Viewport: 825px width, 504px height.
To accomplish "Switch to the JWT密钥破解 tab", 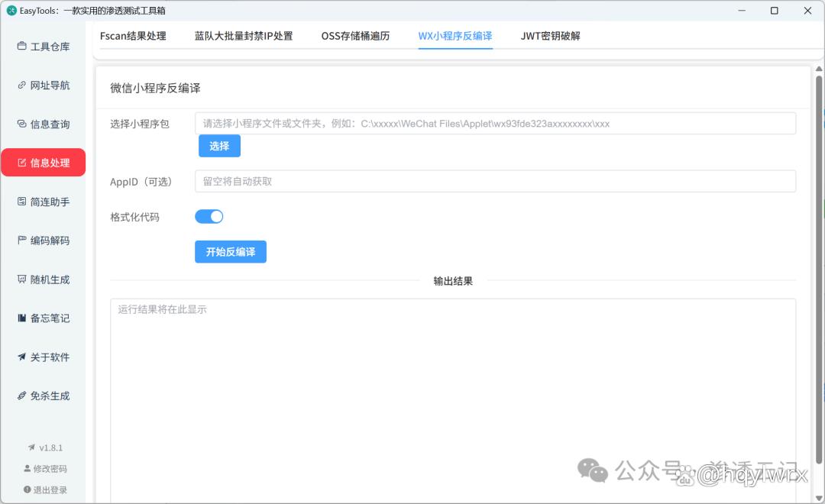I will click(550, 36).
